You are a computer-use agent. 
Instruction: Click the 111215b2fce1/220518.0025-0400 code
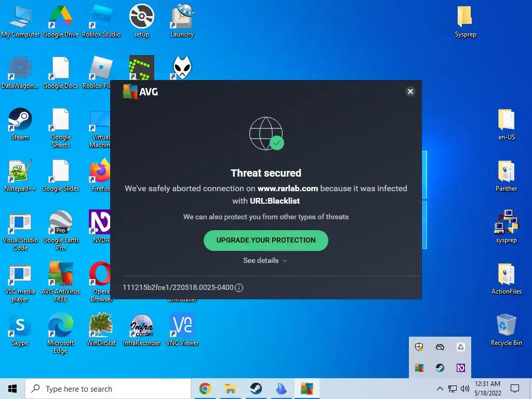(x=178, y=287)
